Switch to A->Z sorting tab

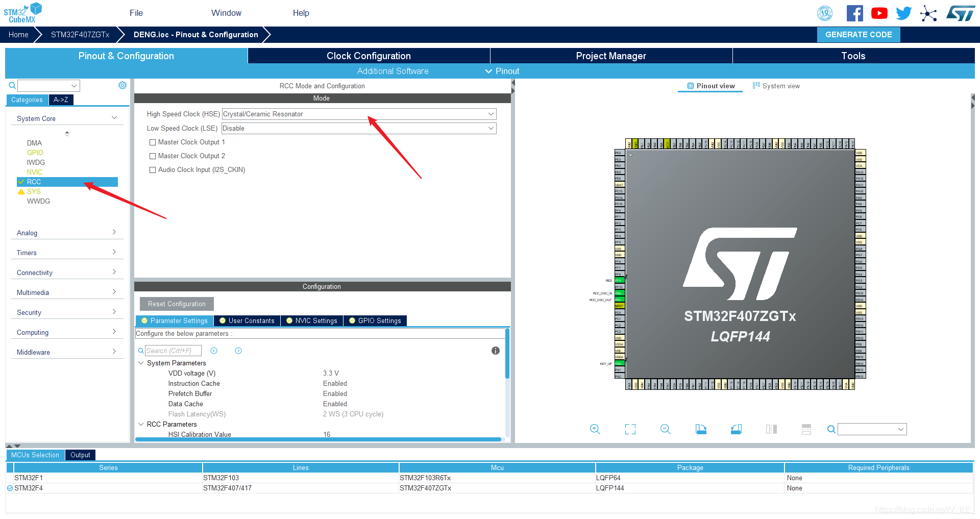point(61,100)
